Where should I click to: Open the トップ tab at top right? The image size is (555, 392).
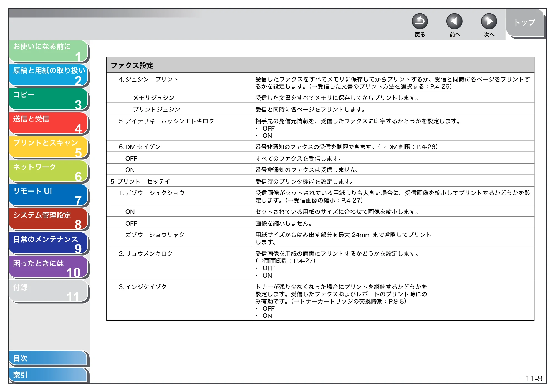(525, 23)
